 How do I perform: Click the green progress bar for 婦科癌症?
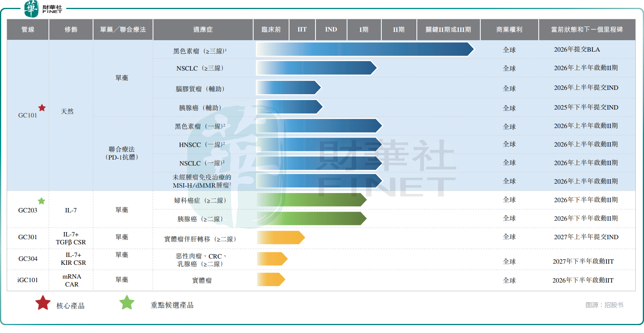pos(311,200)
